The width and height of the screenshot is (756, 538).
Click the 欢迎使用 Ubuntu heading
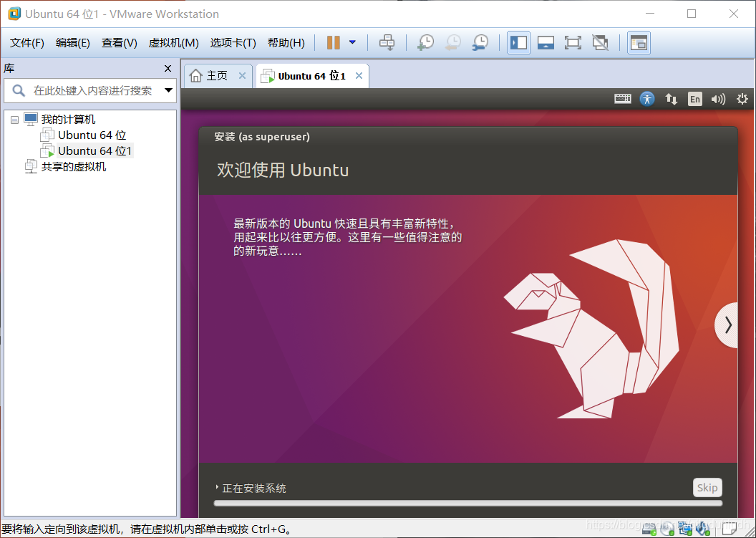point(283,170)
